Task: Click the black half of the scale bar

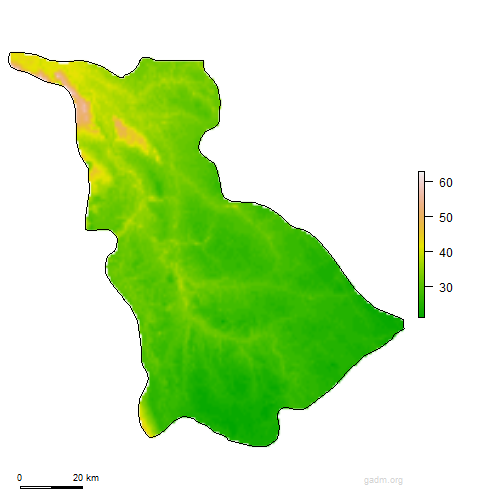Action: click(x=67, y=487)
